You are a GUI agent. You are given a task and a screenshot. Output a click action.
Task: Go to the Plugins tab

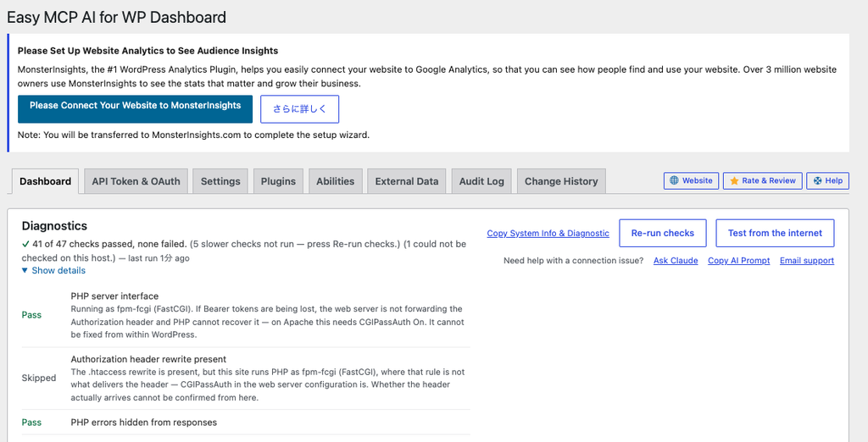point(278,181)
